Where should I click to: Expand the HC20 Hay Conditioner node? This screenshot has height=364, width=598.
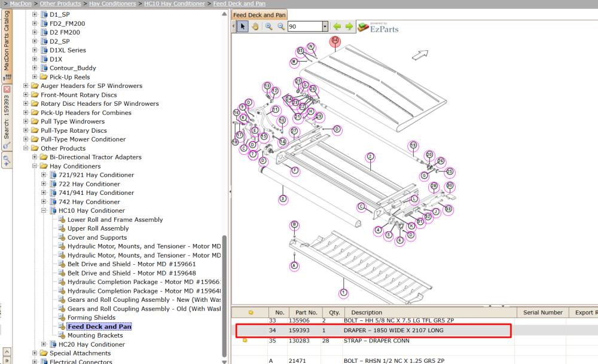(x=44, y=344)
